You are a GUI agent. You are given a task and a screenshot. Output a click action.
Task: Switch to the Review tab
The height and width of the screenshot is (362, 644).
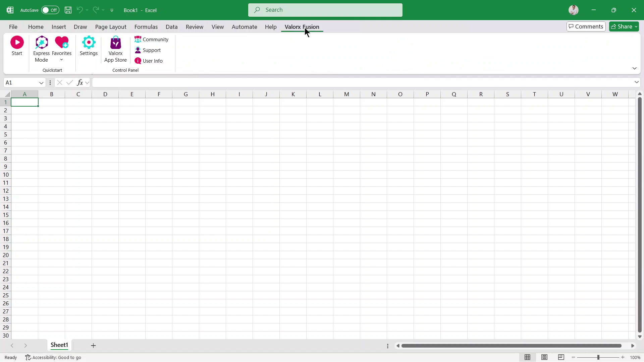(x=195, y=27)
